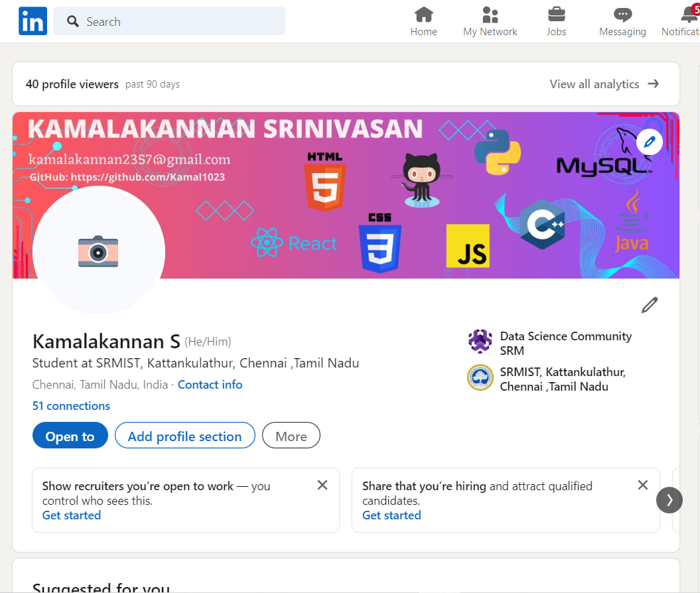Click Add profile section button
This screenshot has height=593, width=700.
(x=185, y=436)
